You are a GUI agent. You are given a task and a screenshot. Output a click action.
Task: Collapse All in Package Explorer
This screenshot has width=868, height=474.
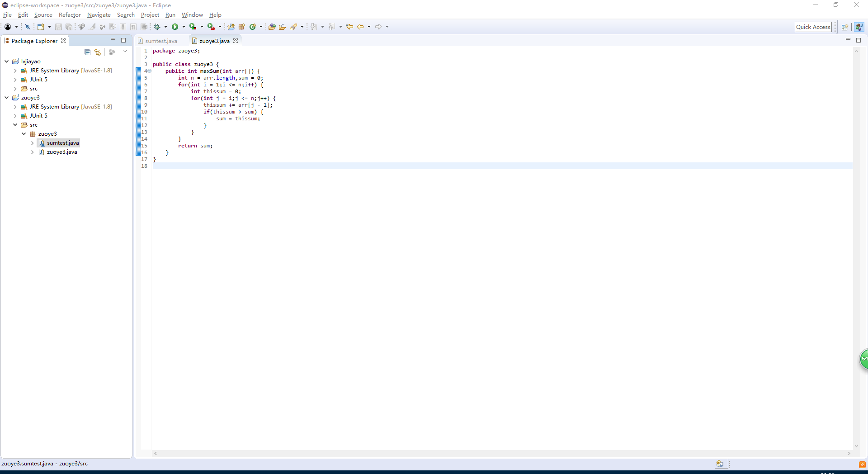tap(87, 52)
